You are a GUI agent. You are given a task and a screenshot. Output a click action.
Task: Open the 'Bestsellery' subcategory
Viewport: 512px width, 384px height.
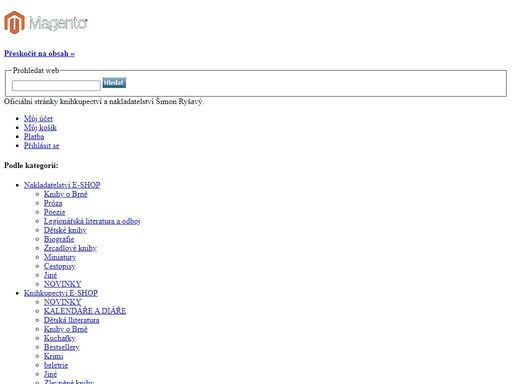(62, 347)
